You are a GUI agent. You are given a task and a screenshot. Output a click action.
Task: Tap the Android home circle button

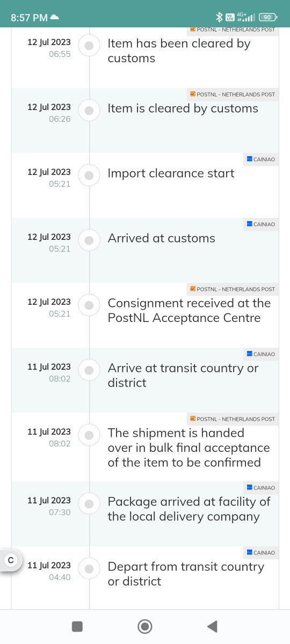click(x=144, y=626)
